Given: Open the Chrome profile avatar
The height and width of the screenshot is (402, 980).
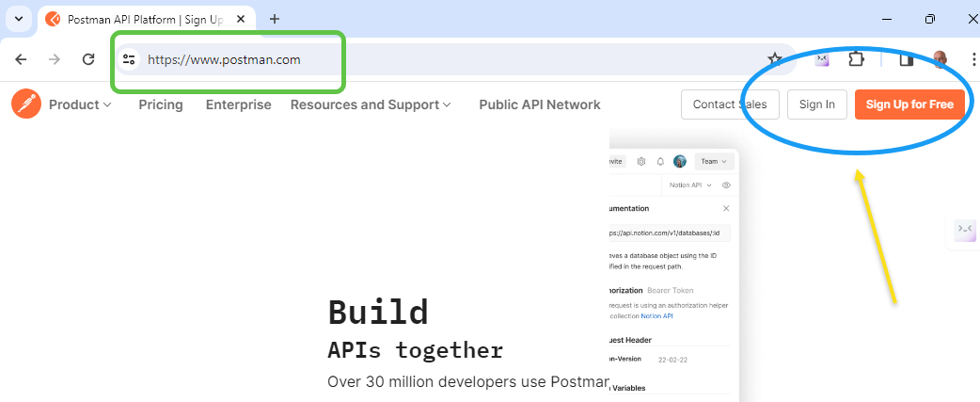Looking at the screenshot, I should (940, 59).
